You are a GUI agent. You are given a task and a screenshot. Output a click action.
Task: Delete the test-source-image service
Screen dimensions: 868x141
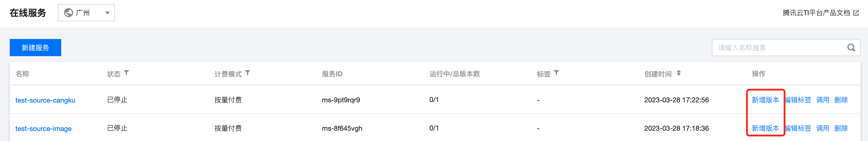pos(841,128)
